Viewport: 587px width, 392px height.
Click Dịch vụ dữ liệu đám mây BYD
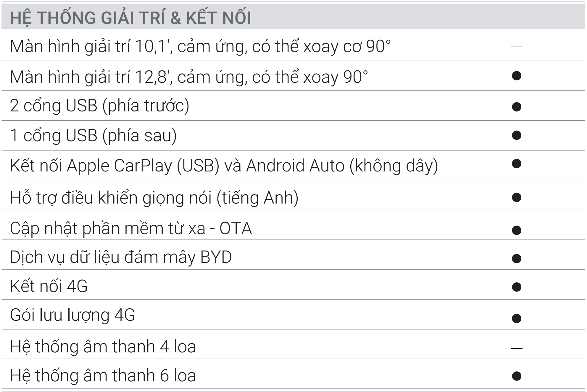pyautogui.click(x=121, y=257)
